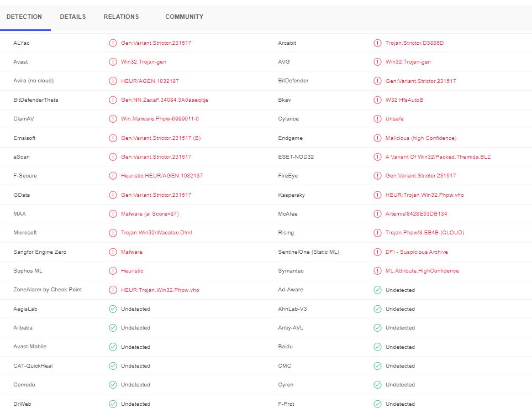Image resolution: width=532 pixels, height=408 pixels.
Task: Switch to the DETECTION tab
Action: [24, 17]
